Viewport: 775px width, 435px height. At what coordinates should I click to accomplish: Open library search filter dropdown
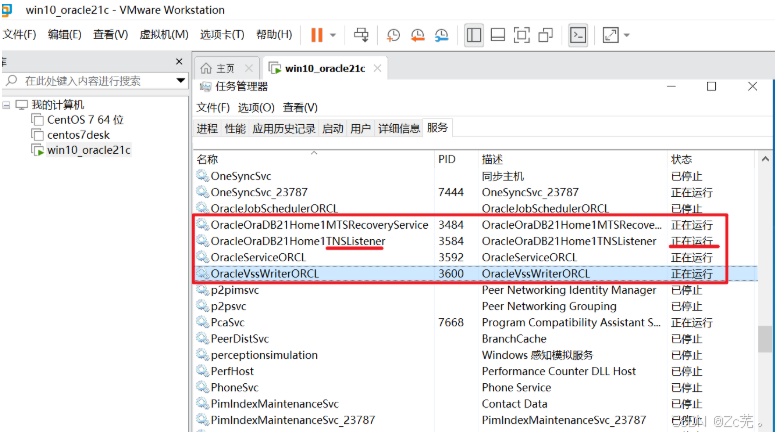pyautogui.click(x=180, y=81)
